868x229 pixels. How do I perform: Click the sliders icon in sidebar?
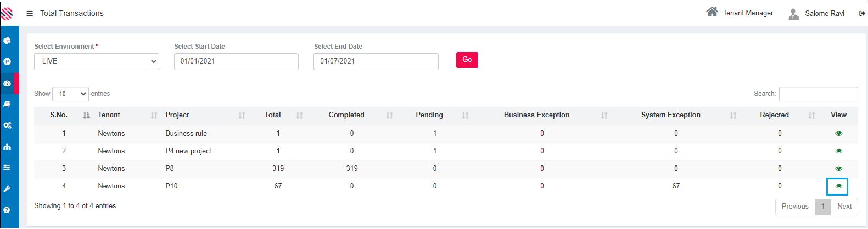click(x=7, y=168)
